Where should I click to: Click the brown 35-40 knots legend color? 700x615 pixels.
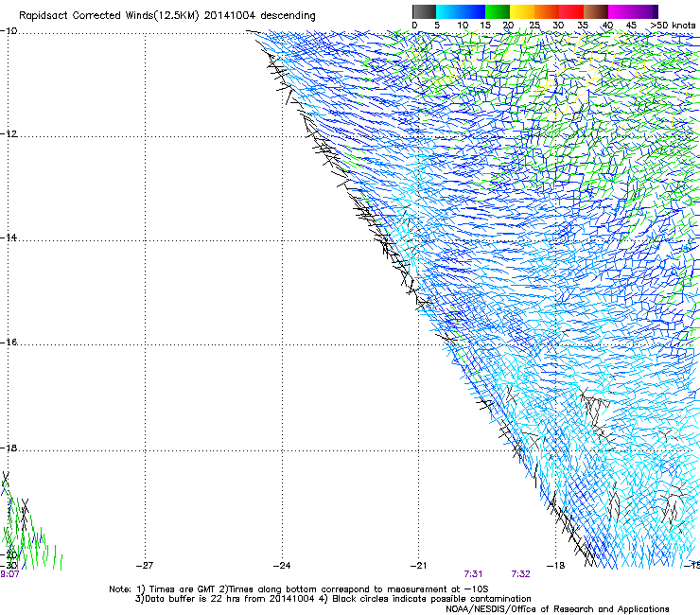(x=596, y=11)
